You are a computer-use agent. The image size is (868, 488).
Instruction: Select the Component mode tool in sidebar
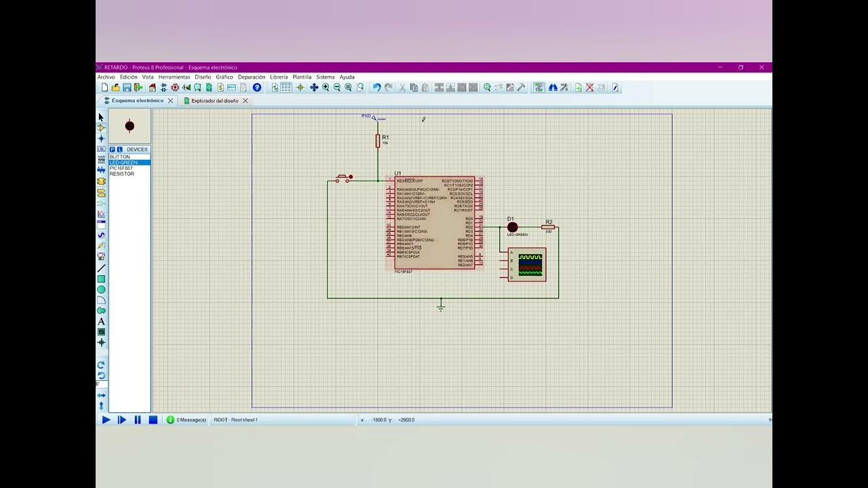[102, 127]
